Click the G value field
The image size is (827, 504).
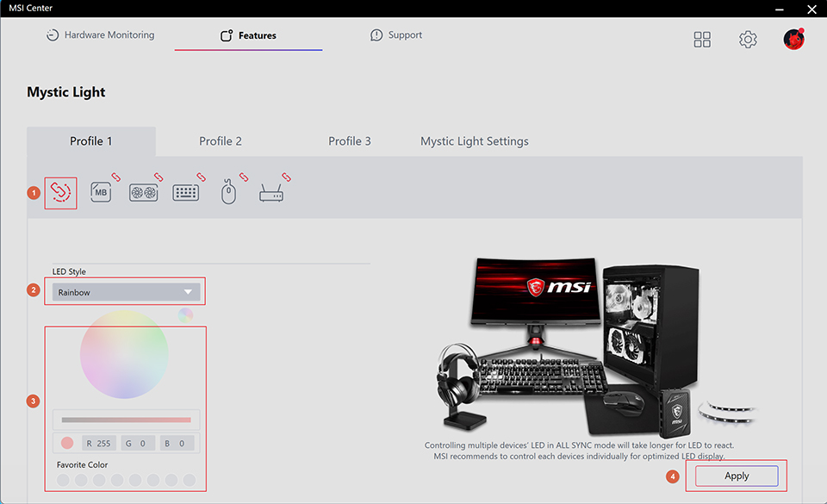click(138, 444)
